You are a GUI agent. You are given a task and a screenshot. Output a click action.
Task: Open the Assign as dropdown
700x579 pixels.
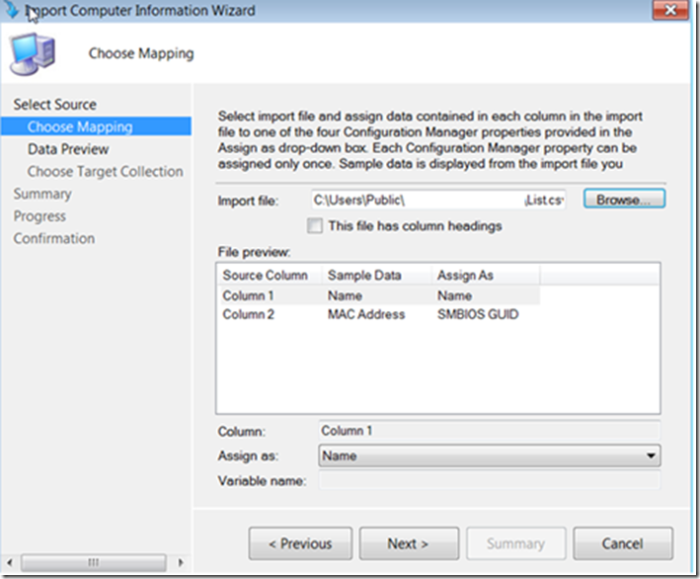coord(490,456)
